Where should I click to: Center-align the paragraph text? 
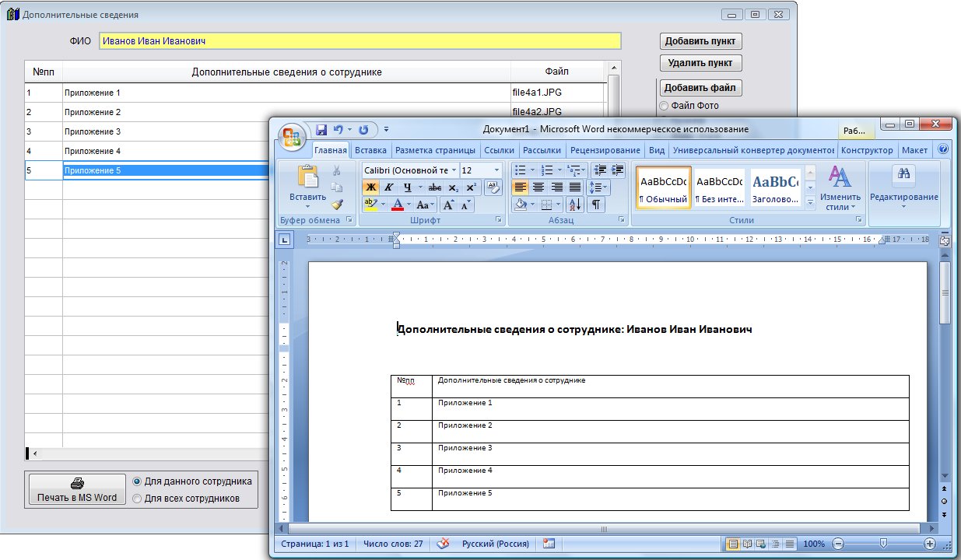538,187
